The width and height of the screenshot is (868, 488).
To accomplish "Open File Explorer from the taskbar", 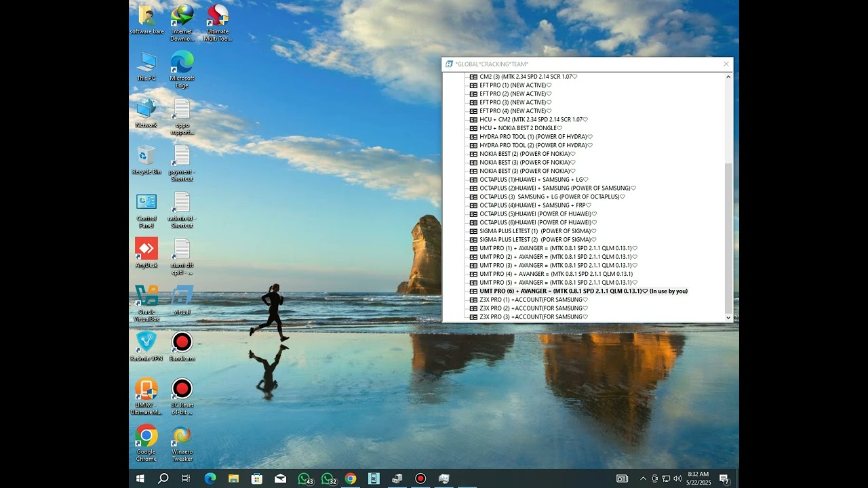I will 233,479.
